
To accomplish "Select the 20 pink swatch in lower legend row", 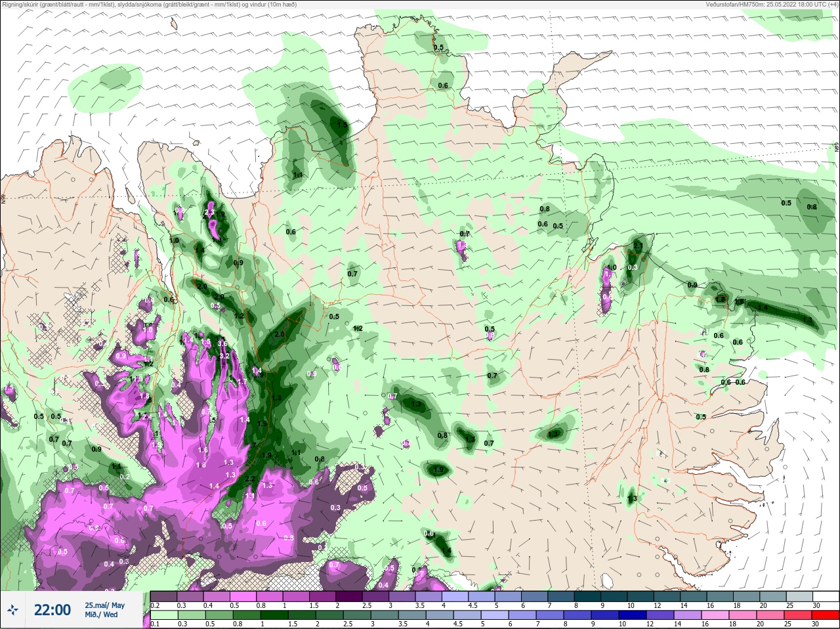I will pyautogui.click(x=772, y=615).
